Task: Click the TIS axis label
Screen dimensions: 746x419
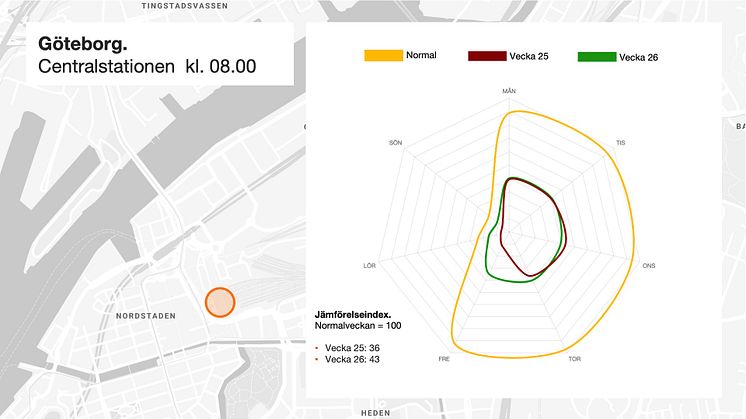Action: [x=620, y=143]
